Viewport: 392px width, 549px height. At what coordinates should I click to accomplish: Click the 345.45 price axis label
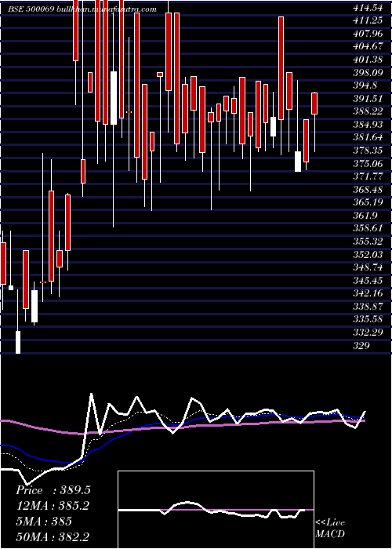[x=367, y=281]
